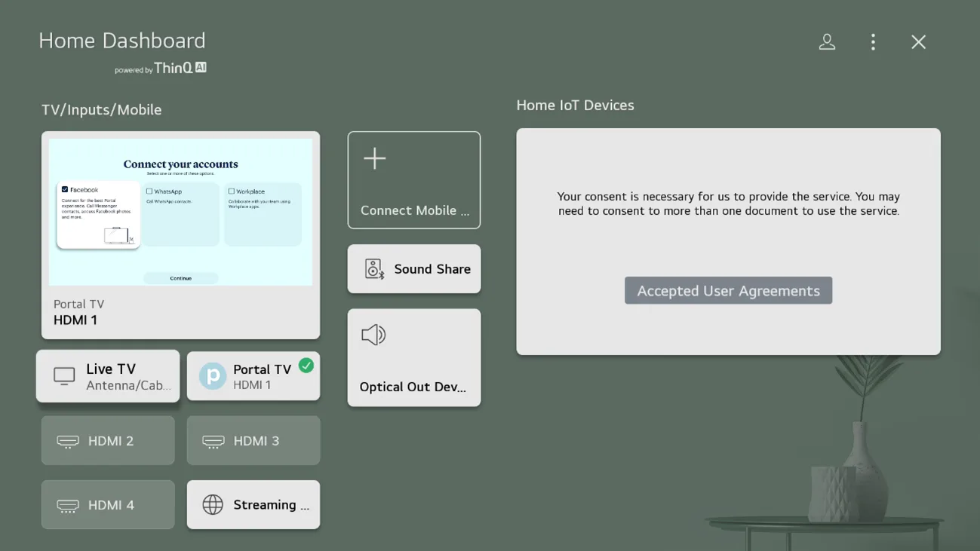This screenshot has height=551, width=980.
Task: Open the three-dot more options menu
Action: coord(873,42)
